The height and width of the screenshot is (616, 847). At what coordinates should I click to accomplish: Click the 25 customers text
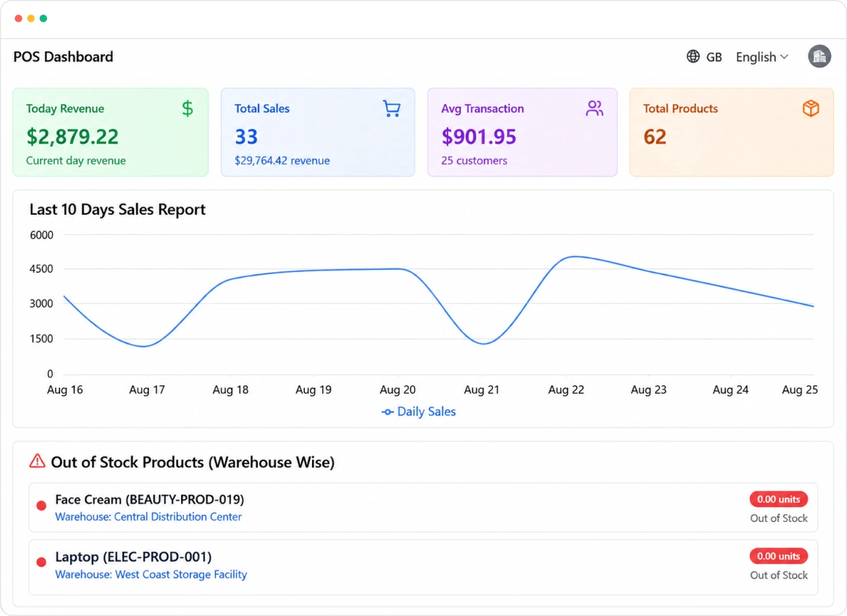point(474,161)
